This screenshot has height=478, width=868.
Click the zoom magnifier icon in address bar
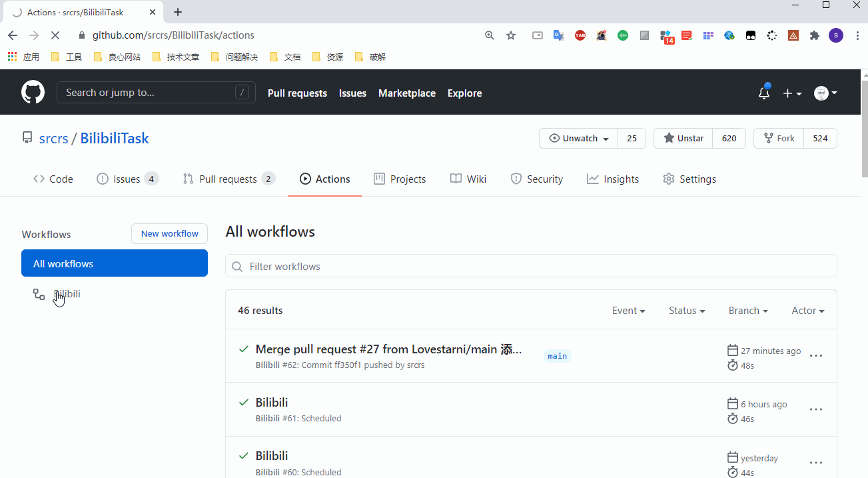[x=490, y=35]
